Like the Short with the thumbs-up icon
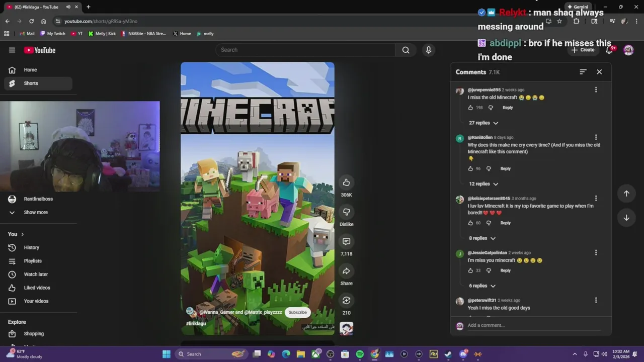 [346, 182]
